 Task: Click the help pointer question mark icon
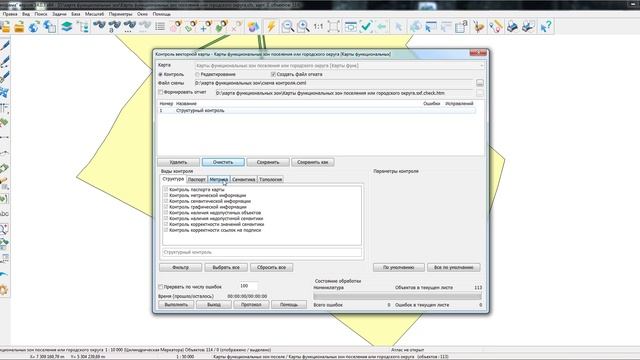[x=546, y=27]
